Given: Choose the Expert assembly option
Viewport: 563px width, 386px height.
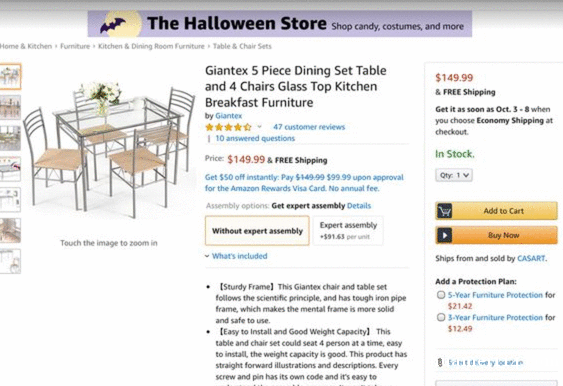Looking at the screenshot, I should pos(348,231).
